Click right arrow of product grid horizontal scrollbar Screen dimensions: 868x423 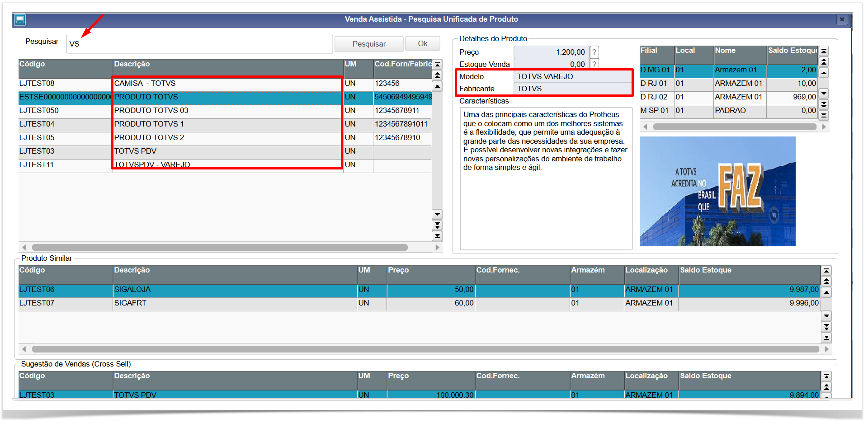[x=437, y=247]
